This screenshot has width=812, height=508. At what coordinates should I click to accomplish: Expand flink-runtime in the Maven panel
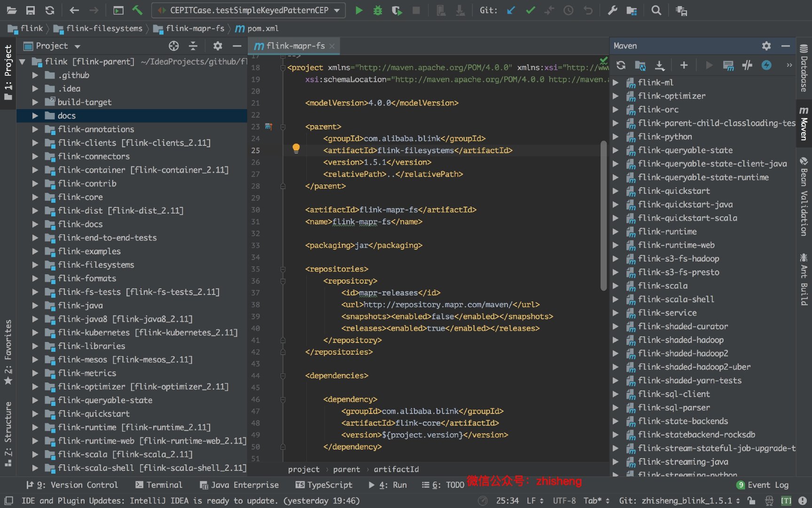tap(616, 231)
